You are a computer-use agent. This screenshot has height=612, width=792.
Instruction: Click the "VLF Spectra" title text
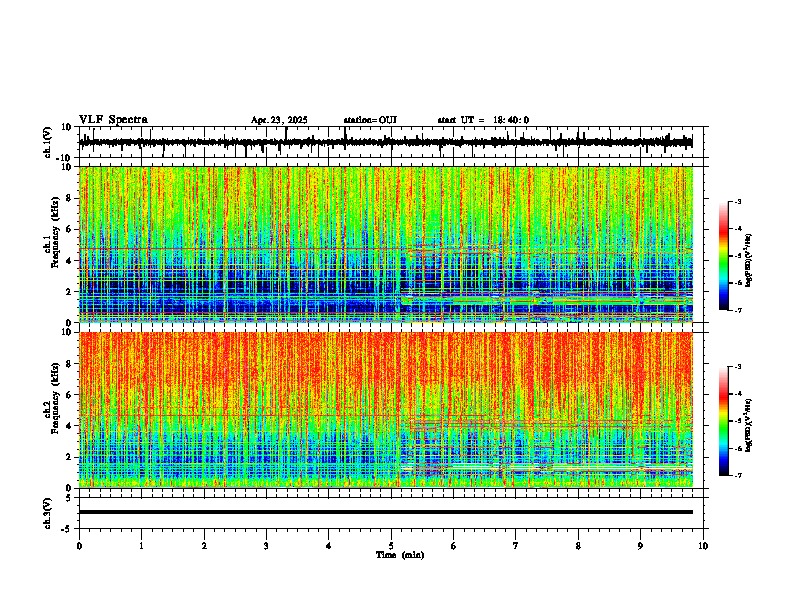pyautogui.click(x=113, y=120)
